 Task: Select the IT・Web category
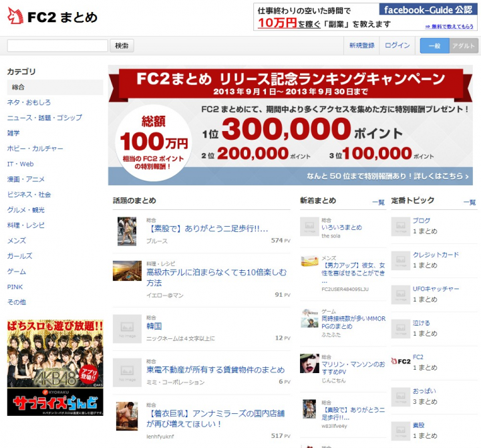click(x=21, y=164)
